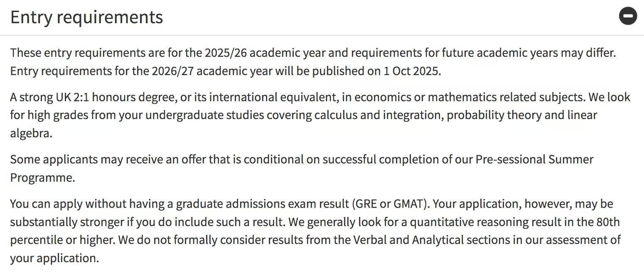Collapse section using the minus circle icon
This screenshot has width=644, height=273.
pyautogui.click(x=628, y=17)
